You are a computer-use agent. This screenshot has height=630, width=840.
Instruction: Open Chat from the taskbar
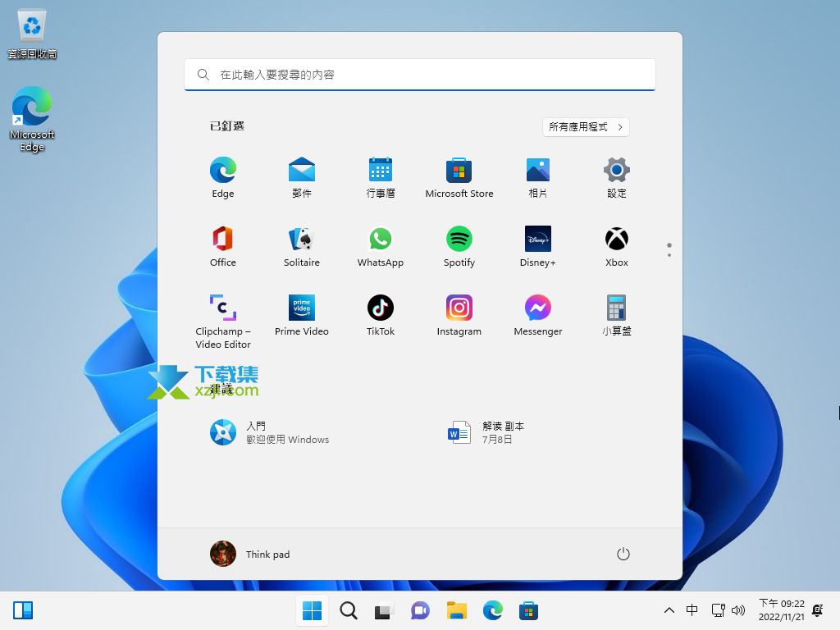421,610
